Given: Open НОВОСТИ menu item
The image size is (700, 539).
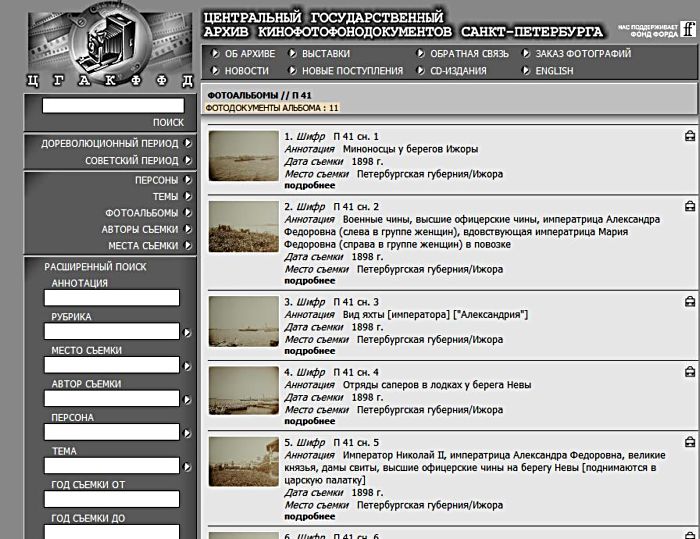Looking at the screenshot, I should pyautogui.click(x=247, y=71).
